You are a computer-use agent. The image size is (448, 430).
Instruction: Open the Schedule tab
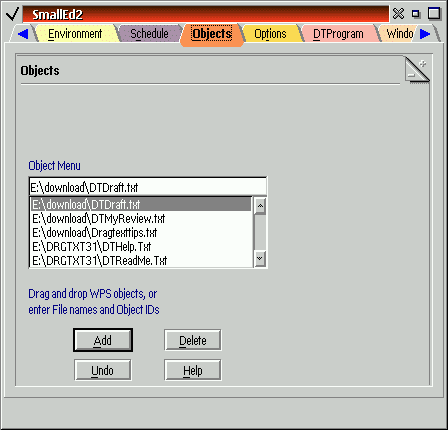click(x=149, y=34)
